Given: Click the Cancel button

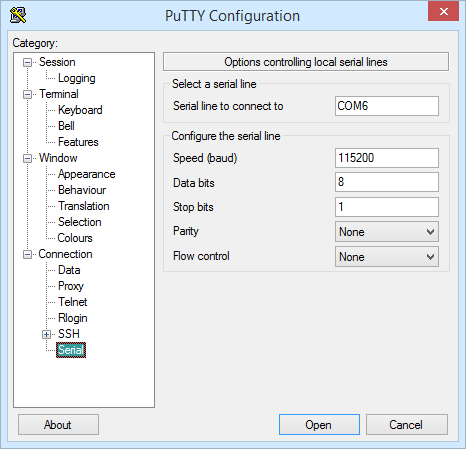Looking at the screenshot, I should pos(407,425).
